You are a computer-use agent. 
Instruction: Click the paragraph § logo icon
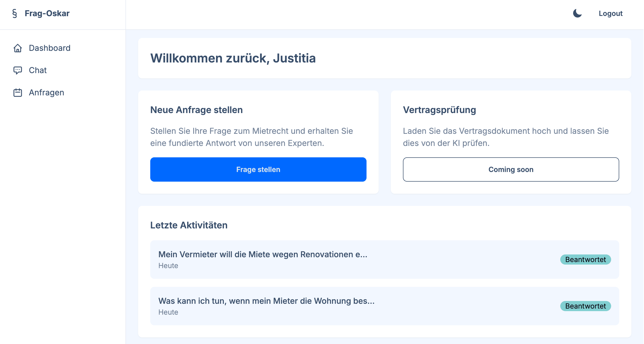click(15, 13)
